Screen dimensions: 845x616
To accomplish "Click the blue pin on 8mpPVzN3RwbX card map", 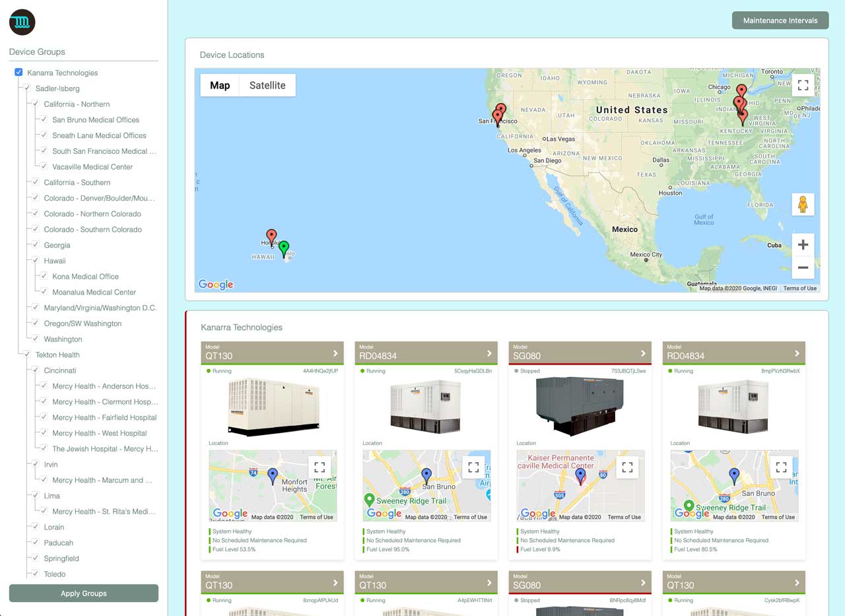I will pyautogui.click(x=734, y=476).
